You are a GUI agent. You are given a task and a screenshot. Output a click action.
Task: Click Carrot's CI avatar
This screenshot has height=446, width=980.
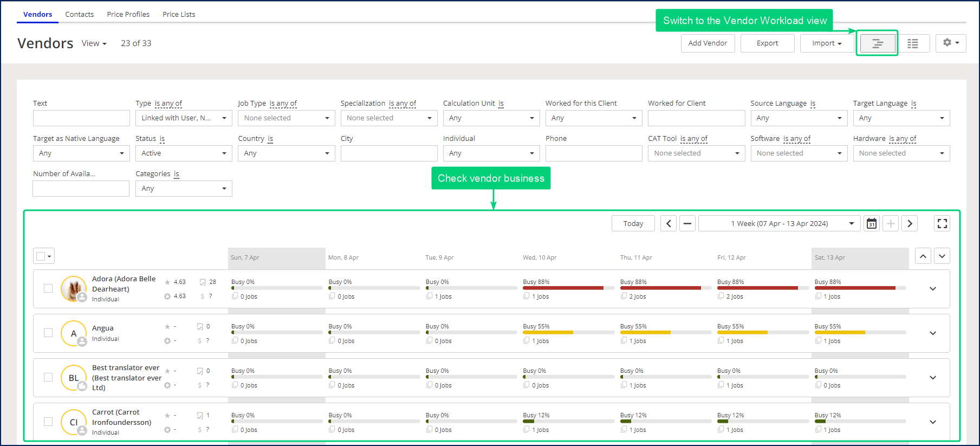(x=74, y=422)
